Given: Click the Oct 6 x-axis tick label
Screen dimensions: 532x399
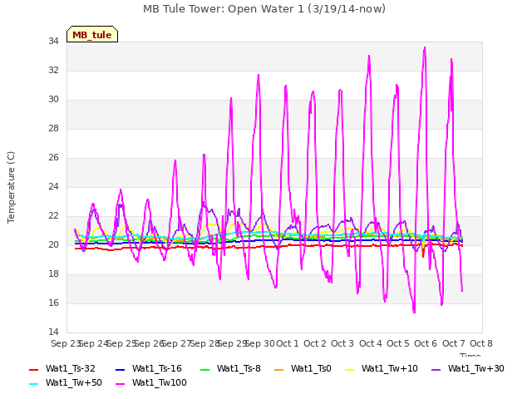Looking at the screenshot, I should [x=426, y=343].
